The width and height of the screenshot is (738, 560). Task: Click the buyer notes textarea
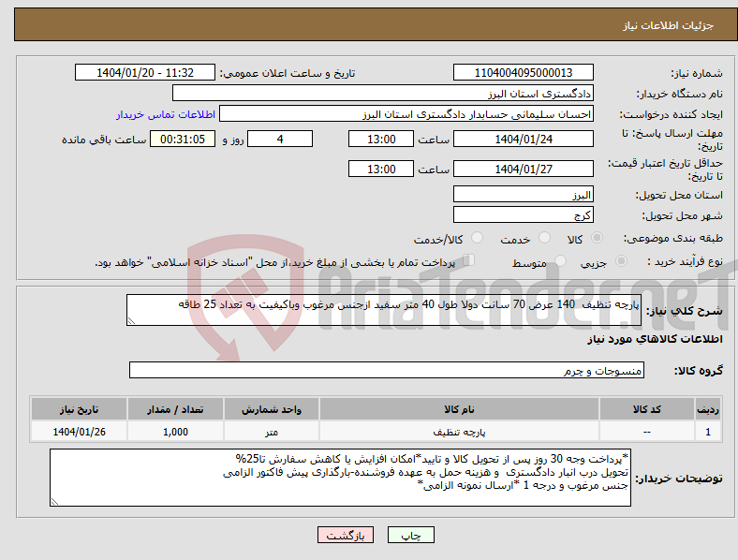click(340, 478)
